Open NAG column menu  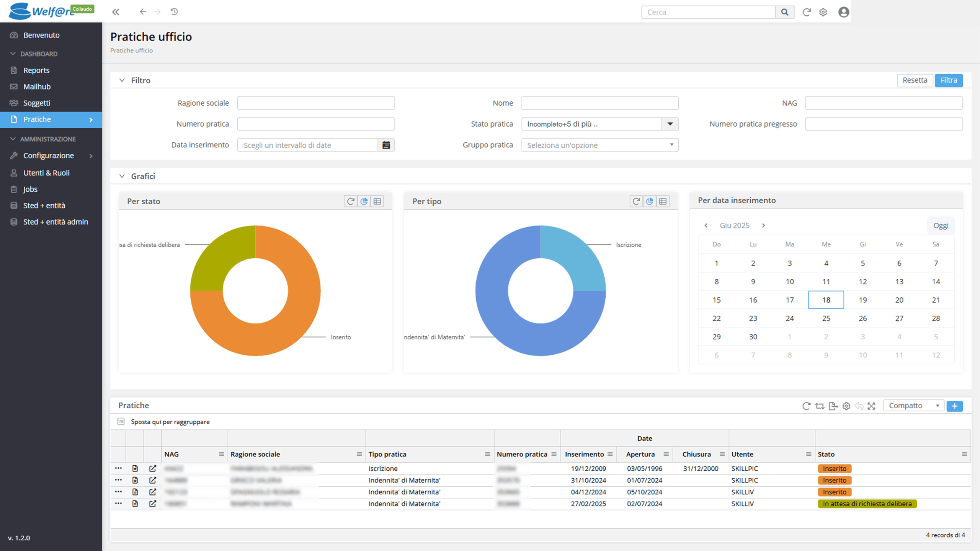pos(221,454)
